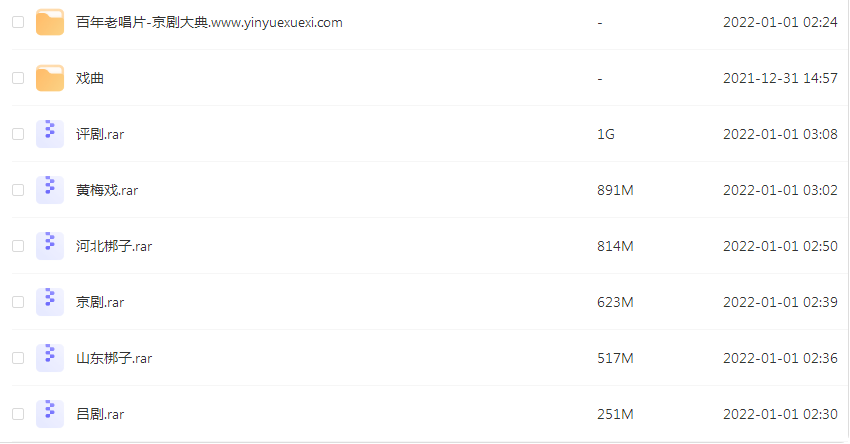Check the box beside 黄梅戏.rar
The height and width of the screenshot is (444, 850).
[18, 190]
